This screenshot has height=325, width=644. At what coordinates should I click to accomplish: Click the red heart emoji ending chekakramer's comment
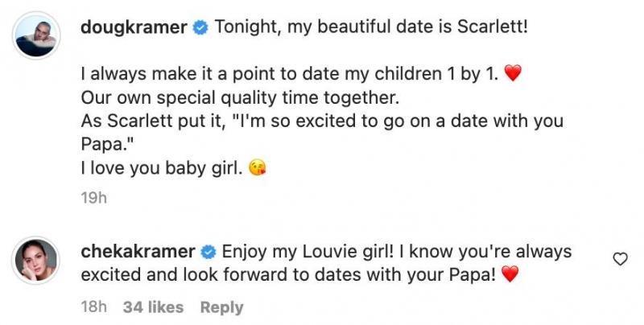point(508,275)
